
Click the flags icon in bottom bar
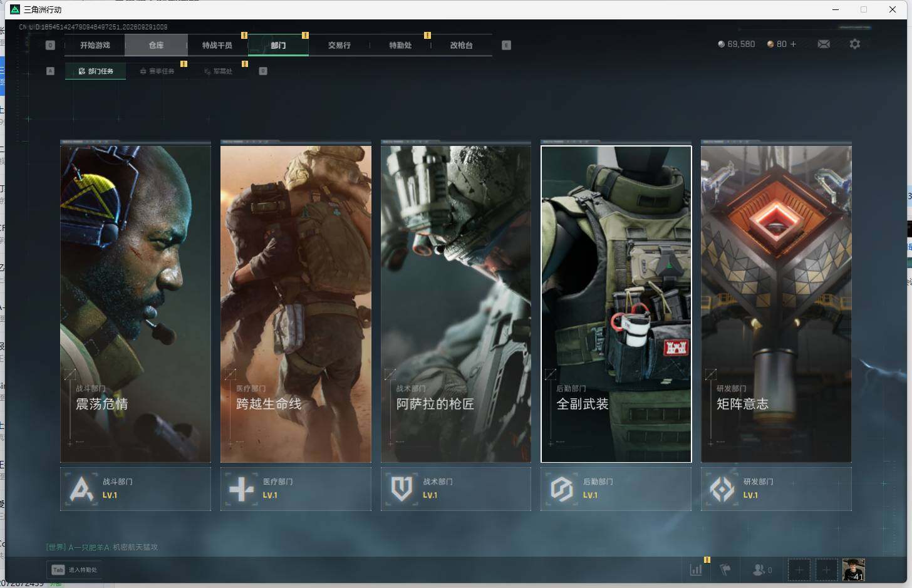point(725,570)
